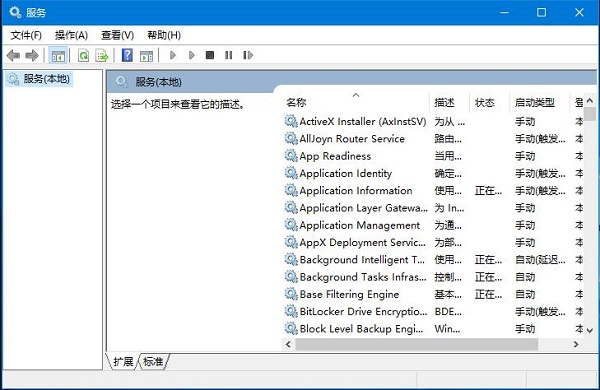Screen dimensions: 600x390
Task: Click the Forward arrow toolbar icon
Action: (32, 55)
